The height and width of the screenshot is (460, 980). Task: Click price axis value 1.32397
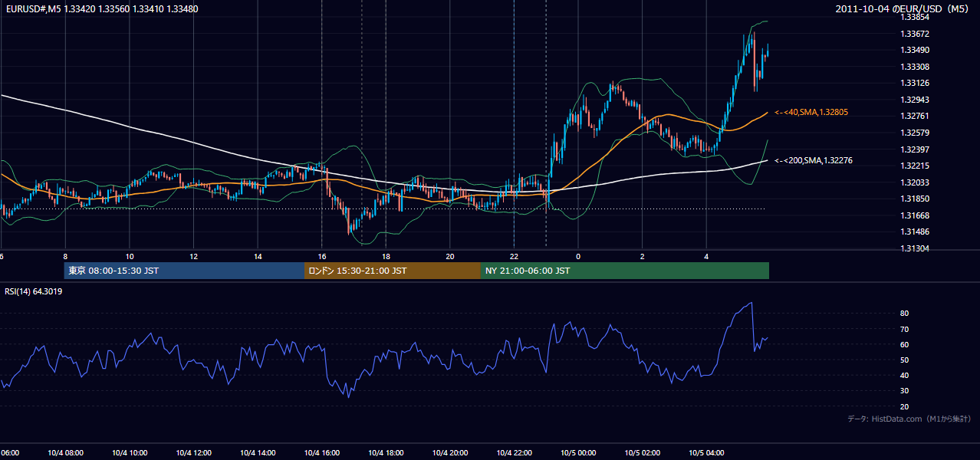pyautogui.click(x=915, y=149)
